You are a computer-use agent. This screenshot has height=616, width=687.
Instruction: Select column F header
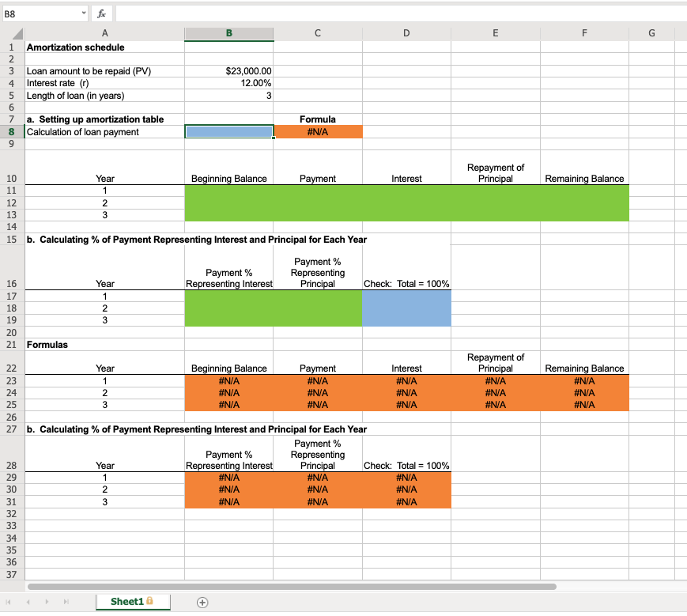point(584,33)
